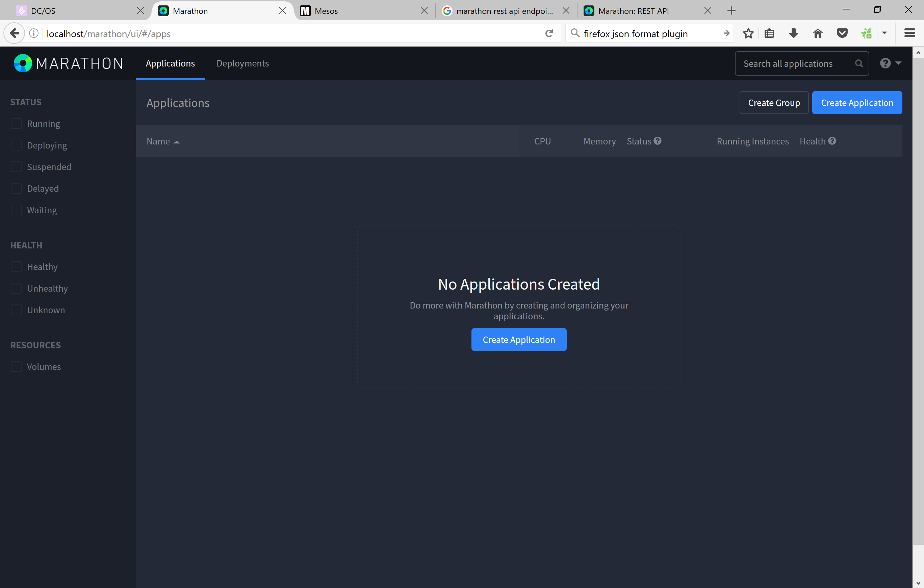
Task: Close the Mesos tab
Action: point(424,11)
